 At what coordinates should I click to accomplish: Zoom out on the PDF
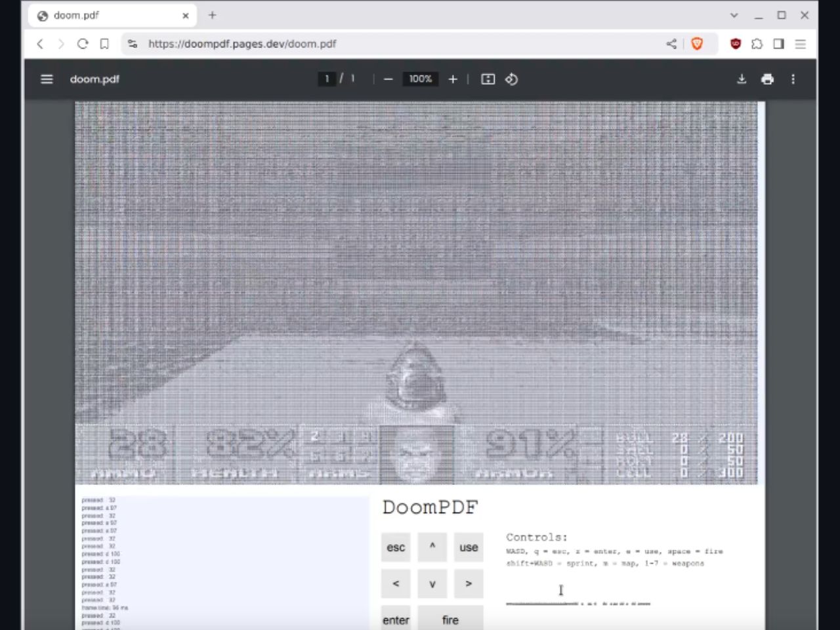pyautogui.click(x=388, y=79)
